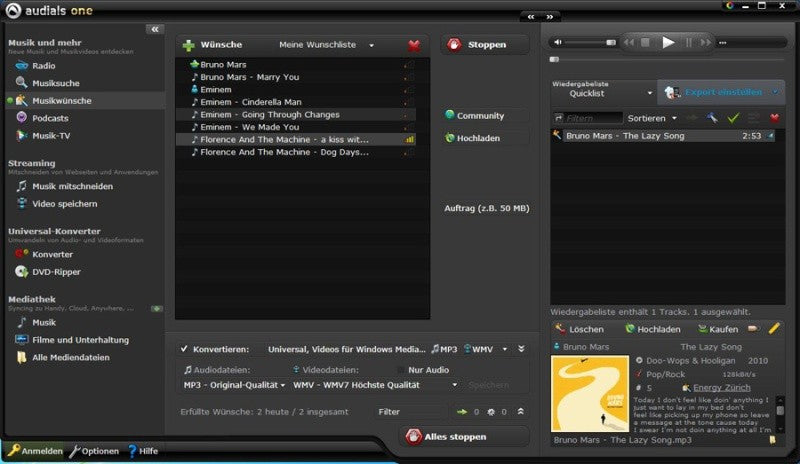Click the green plus Wünsche icon

[189, 45]
